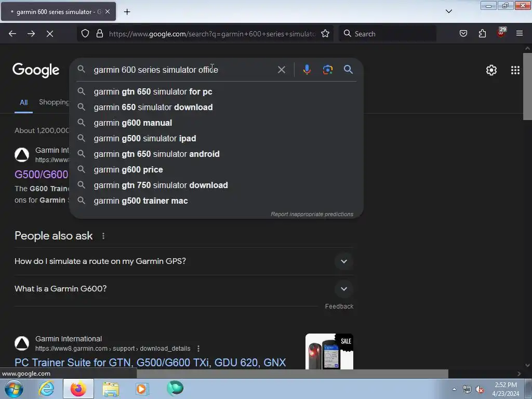The height and width of the screenshot is (399, 532).
Task: Open PC Trainer Suite for GTN result
Action: pyautogui.click(x=150, y=362)
